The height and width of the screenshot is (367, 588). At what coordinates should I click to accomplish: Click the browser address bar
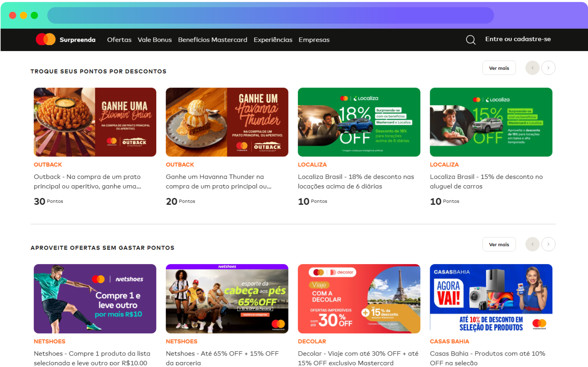[270, 15]
